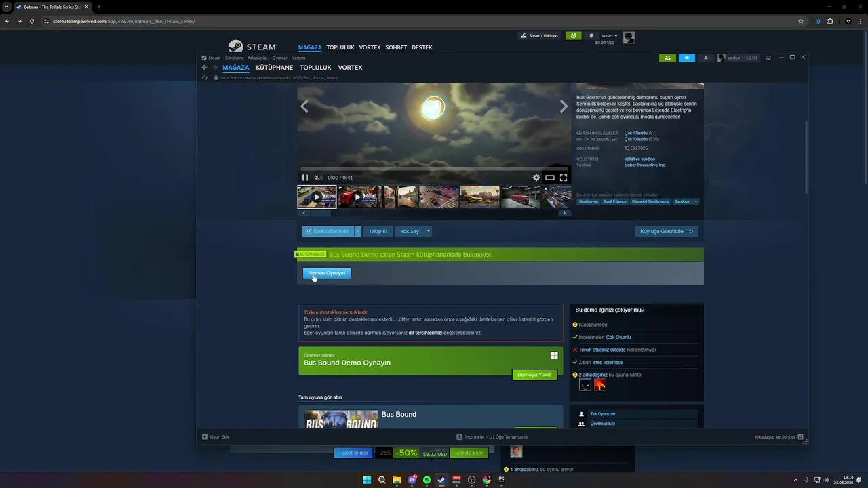Screen dimensions: 868x488
Task: Click DESTEK in browser Steam page
Action: pos(422,47)
